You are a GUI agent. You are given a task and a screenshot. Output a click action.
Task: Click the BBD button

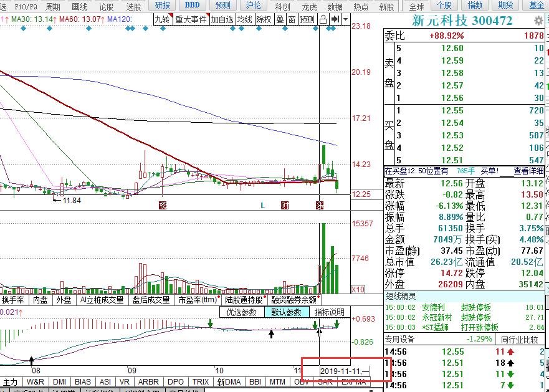coord(192,5)
